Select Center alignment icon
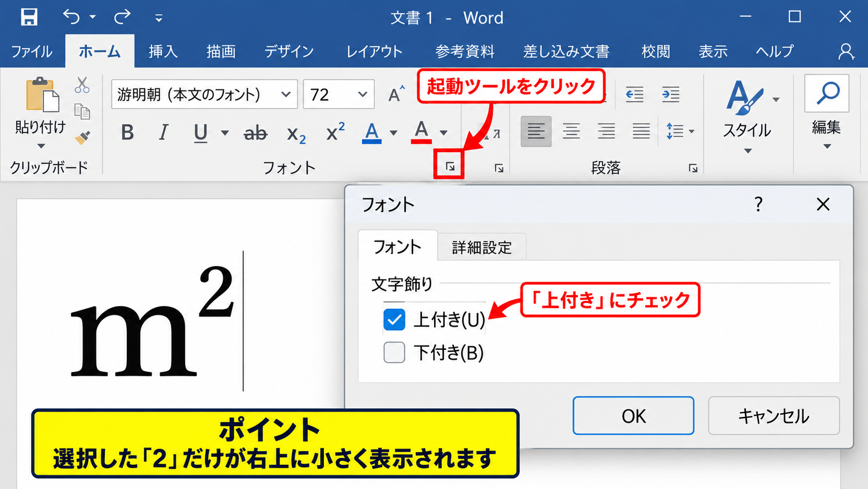This screenshot has width=868, height=489. pos(571,131)
